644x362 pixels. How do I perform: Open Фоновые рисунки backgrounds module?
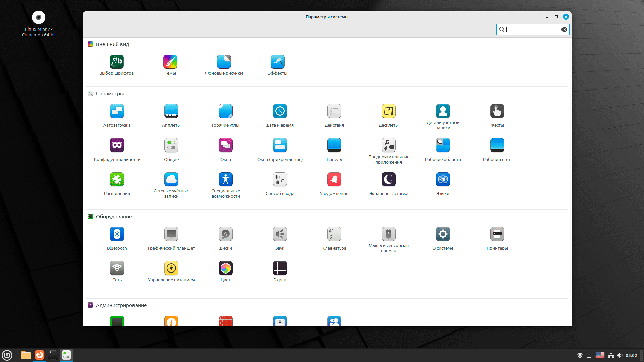click(x=224, y=62)
